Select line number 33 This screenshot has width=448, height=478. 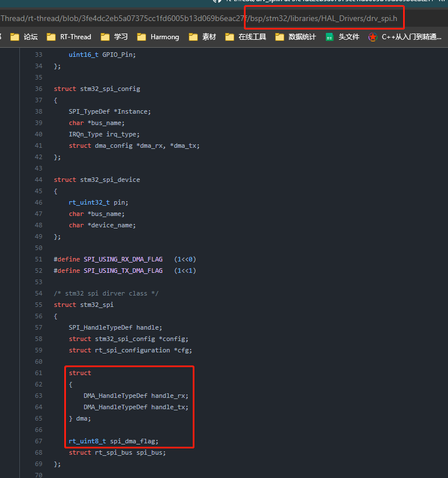pyautogui.click(x=39, y=55)
